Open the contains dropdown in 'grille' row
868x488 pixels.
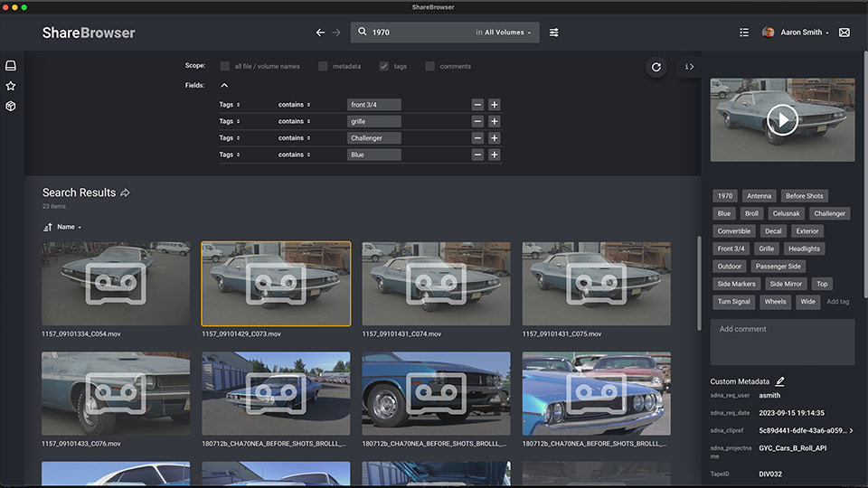(294, 121)
